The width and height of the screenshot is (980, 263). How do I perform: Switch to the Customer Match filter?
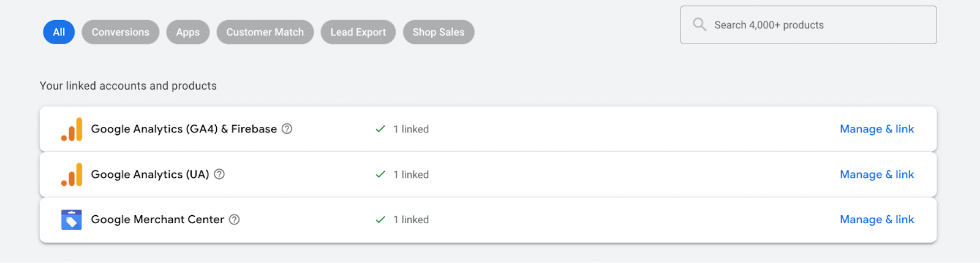click(x=265, y=32)
